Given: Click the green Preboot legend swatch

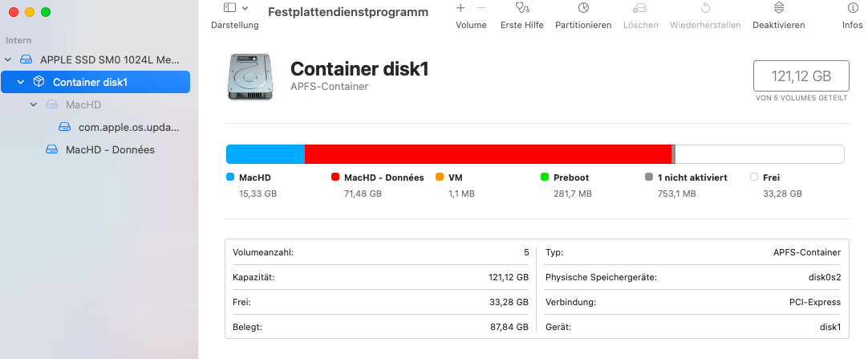Looking at the screenshot, I should (545, 177).
